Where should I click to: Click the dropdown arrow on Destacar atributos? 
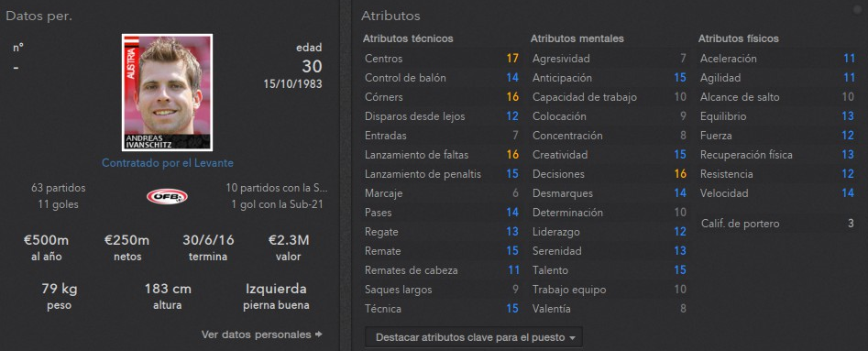click(572, 338)
